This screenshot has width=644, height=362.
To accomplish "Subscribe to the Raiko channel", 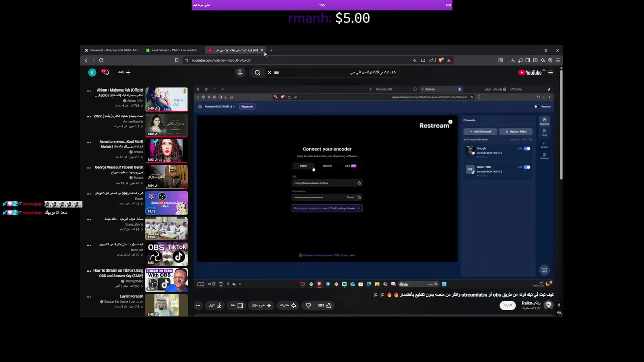I will [508, 305].
